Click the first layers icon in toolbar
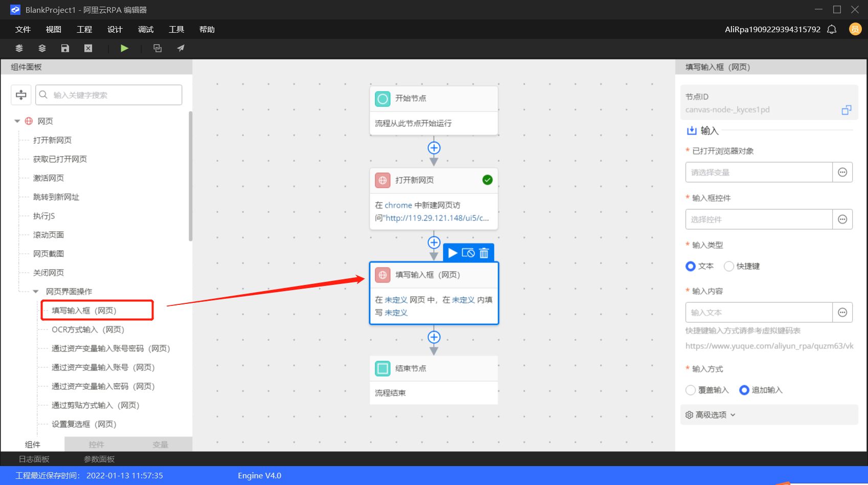The image size is (868, 485). (x=19, y=48)
